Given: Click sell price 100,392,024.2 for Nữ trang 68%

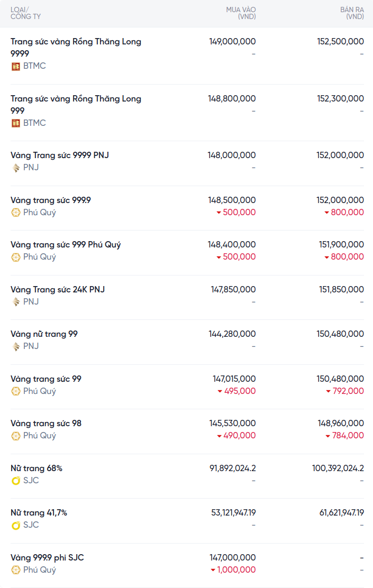Looking at the screenshot, I should tap(338, 468).
